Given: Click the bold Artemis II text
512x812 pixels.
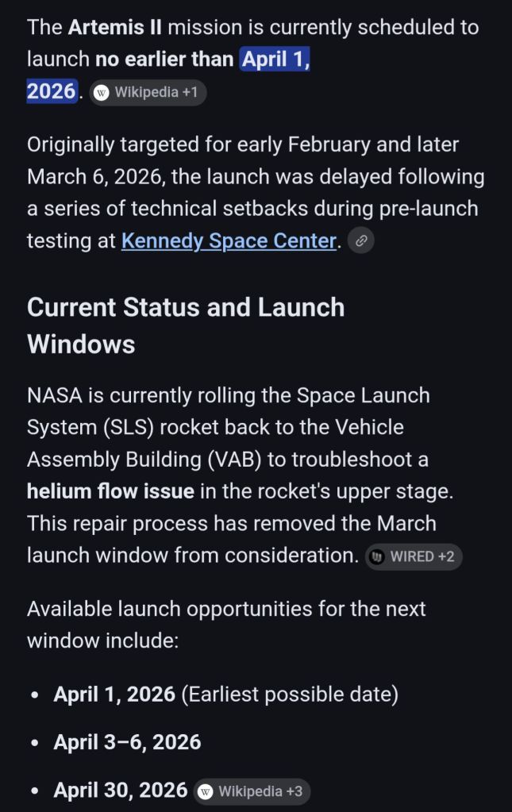Looking at the screenshot, I should pyautogui.click(x=114, y=27).
